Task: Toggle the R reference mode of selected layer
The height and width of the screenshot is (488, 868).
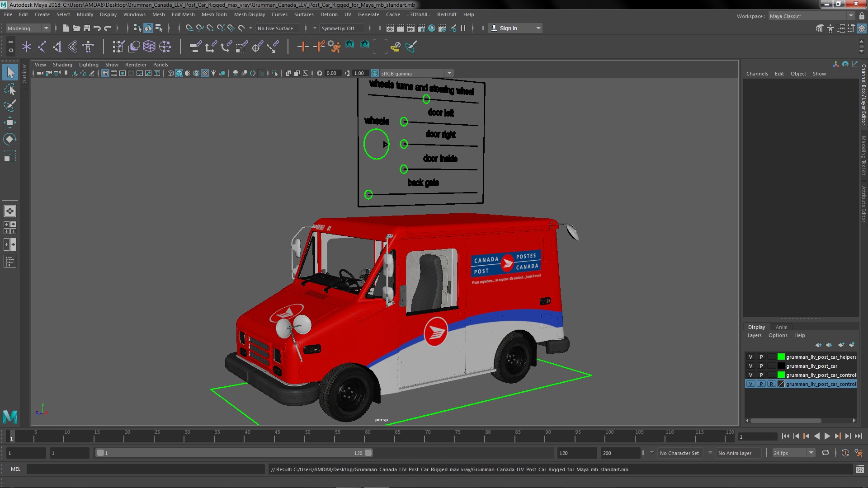Action: coord(771,384)
